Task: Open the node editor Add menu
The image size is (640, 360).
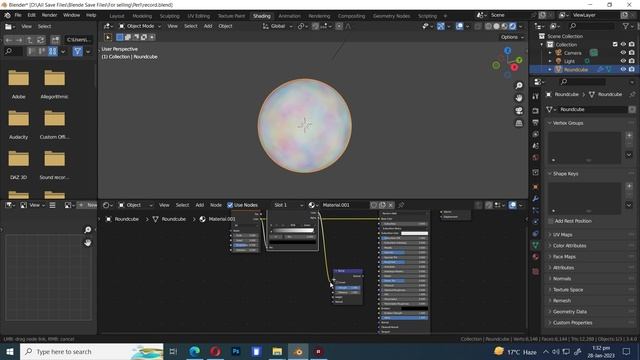Action: [x=200, y=205]
